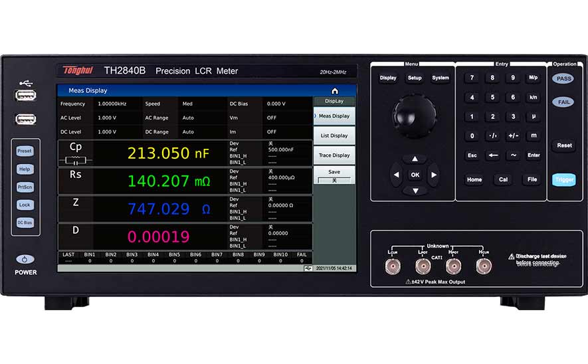Select List Display softkey

coord(334,136)
